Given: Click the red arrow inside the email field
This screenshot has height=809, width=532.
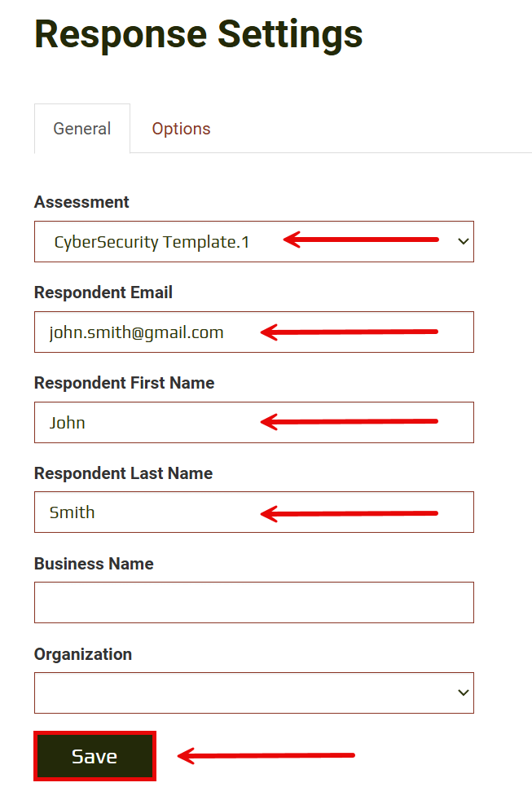Looking at the screenshot, I should pyautogui.click(x=350, y=332).
